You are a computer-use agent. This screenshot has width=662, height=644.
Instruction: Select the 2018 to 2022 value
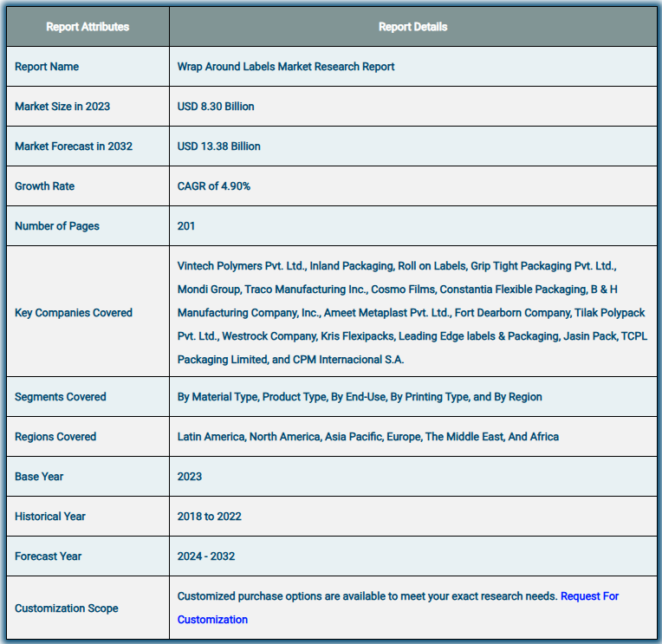tap(210, 517)
